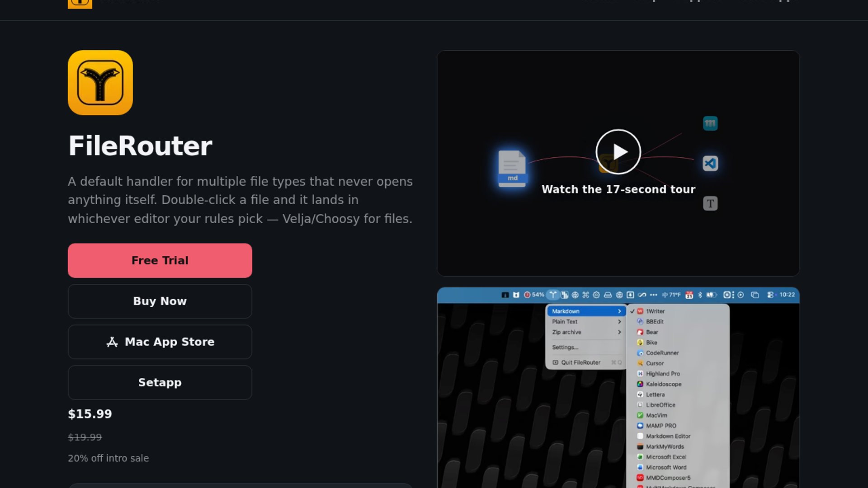
Task: Open the Mac App Store link
Action: [x=160, y=342]
